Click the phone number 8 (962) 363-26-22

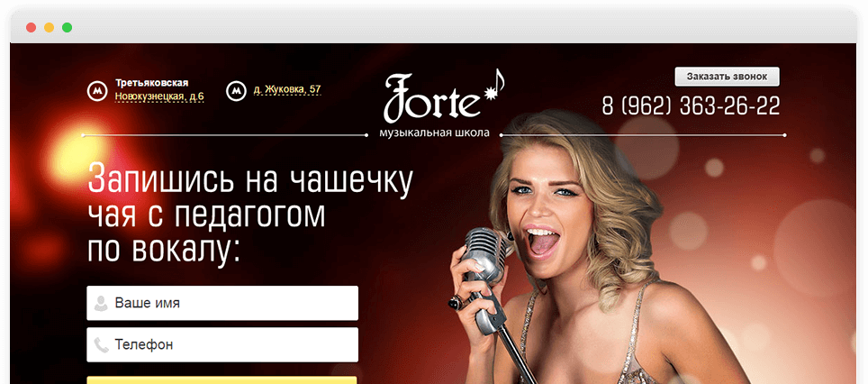(x=691, y=105)
